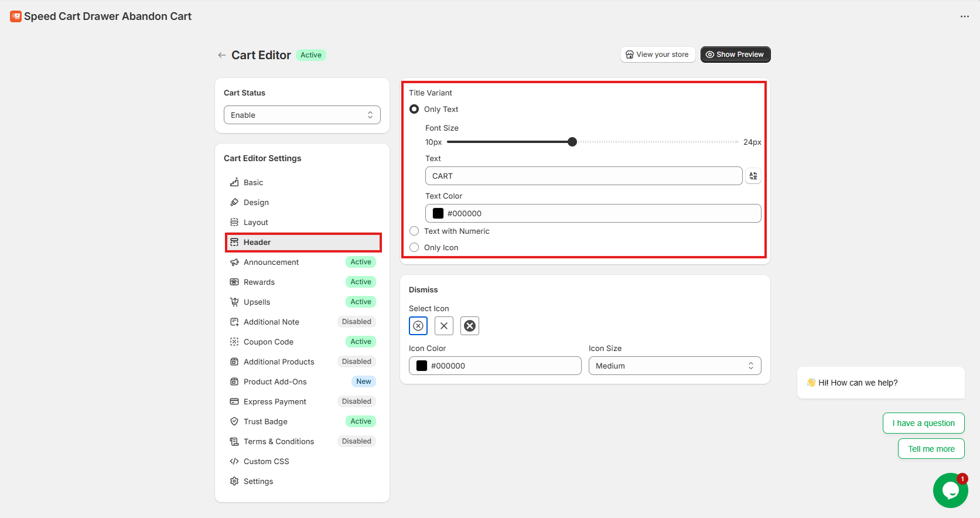Expand the Icon Size Medium dropdown
The height and width of the screenshot is (518, 980).
click(x=675, y=366)
